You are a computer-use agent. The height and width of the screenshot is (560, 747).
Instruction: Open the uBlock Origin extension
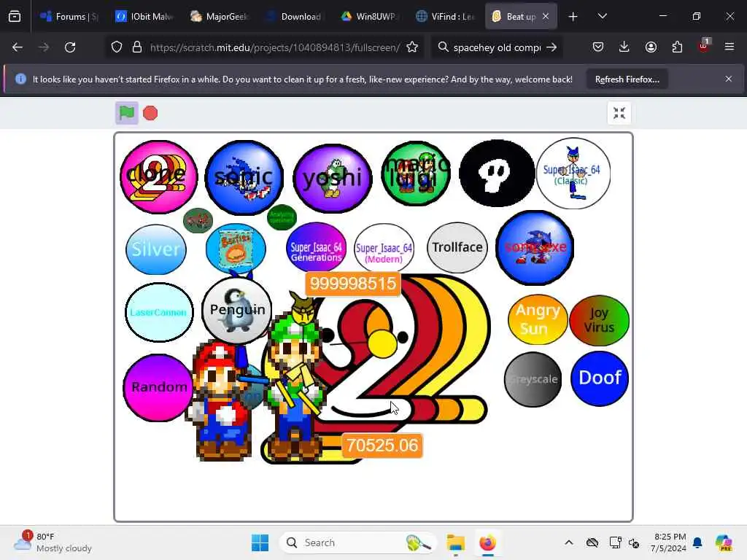[x=704, y=46]
